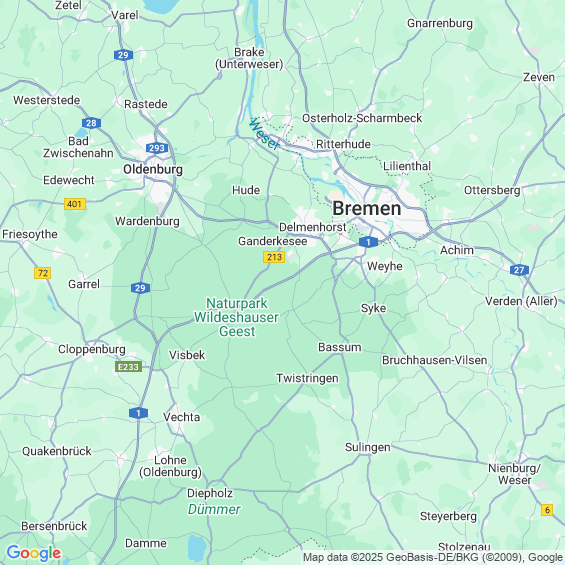The height and width of the screenshot is (565, 565).
Task: Open the Google logo link
Action: tap(34, 553)
